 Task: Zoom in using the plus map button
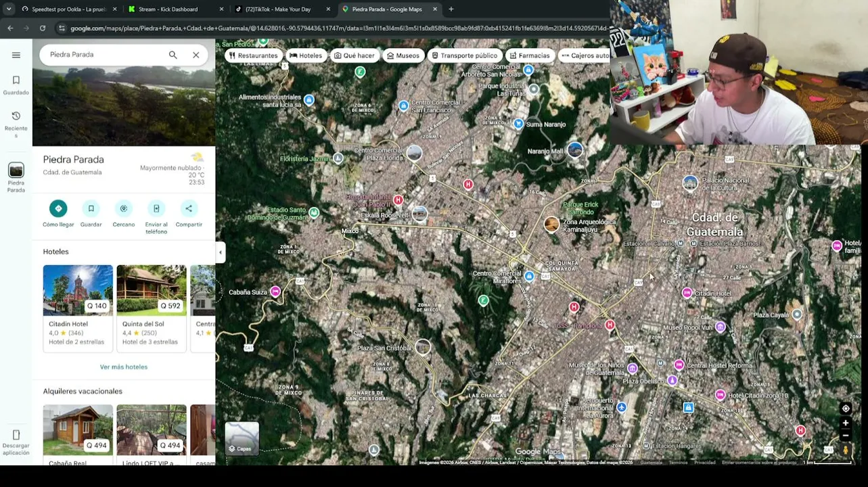(x=846, y=423)
